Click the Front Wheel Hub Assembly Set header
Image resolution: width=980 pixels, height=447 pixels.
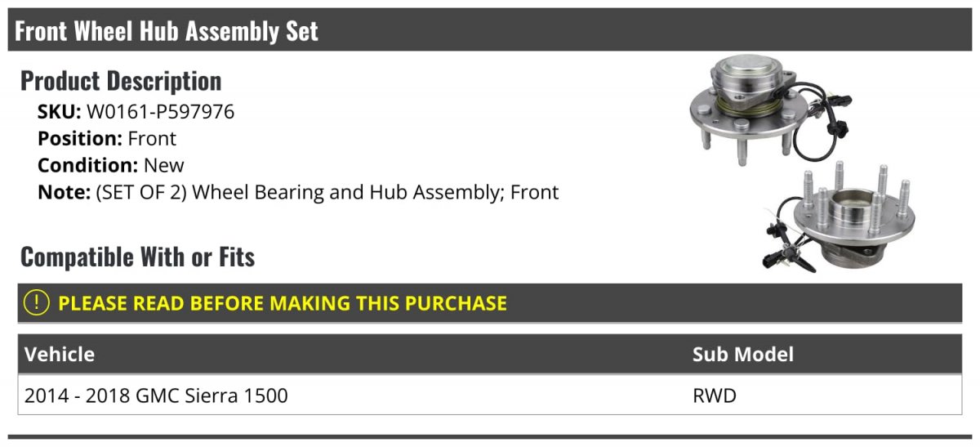point(167,31)
